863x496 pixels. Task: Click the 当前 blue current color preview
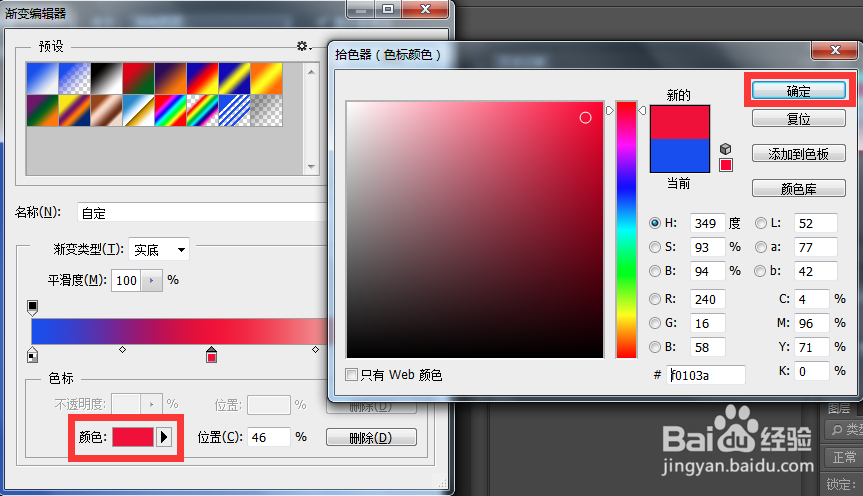[680, 155]
